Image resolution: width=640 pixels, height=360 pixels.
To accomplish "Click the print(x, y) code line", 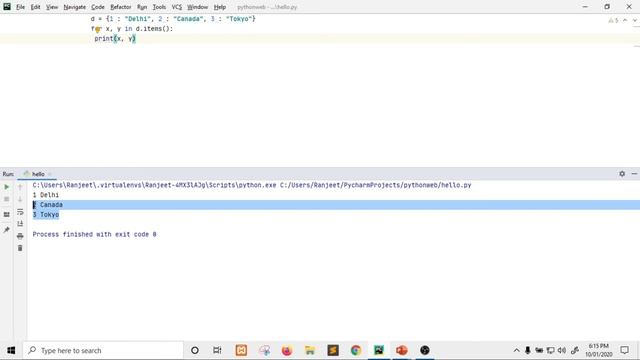I will click(115, 38).
